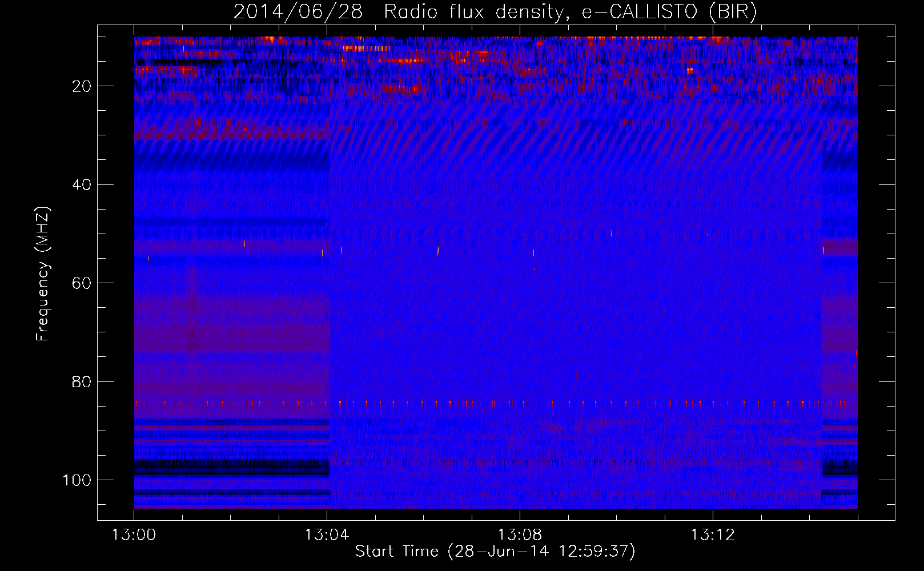Click the "Start Time (28-Jun-14 12:59:37)" label
This screenshot has width=924, height=571.
495,552
